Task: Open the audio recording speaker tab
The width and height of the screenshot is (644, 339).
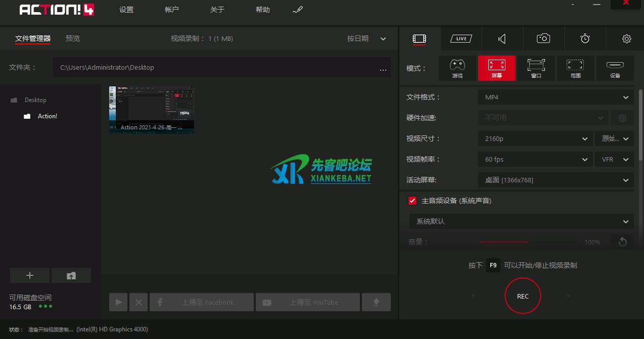Action: click(502, 39)
